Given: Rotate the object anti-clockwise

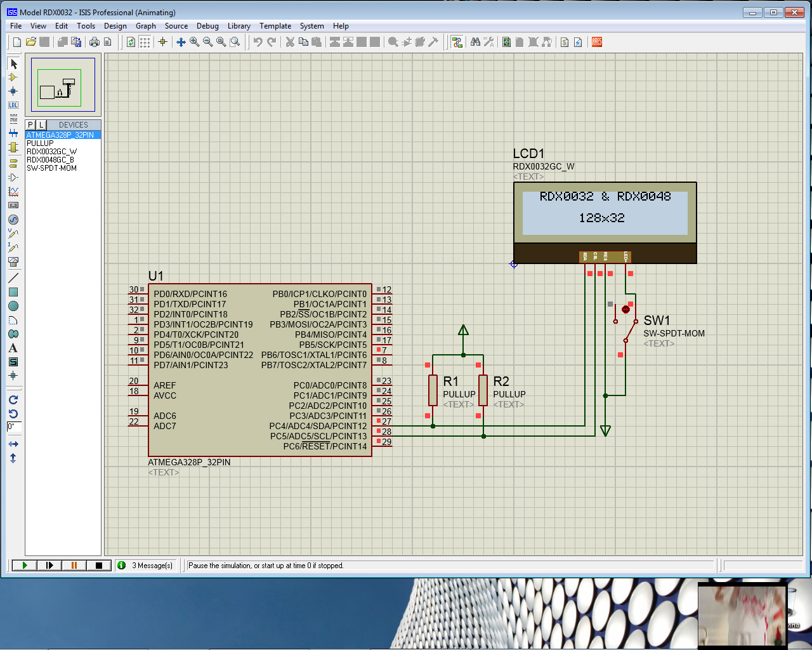Looking at the screenshot, I should point(13,414).
